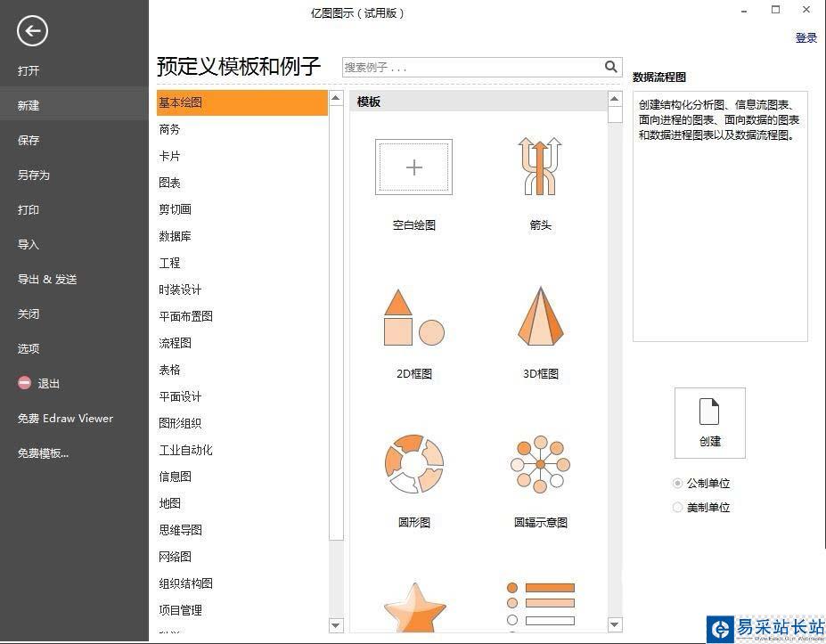Select the star template icon

pos(415,607)
